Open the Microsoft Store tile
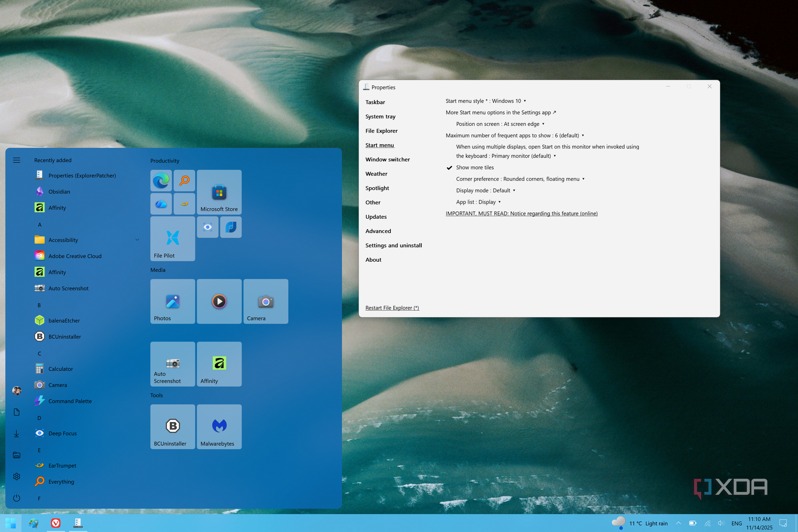 tap(219, 192)
